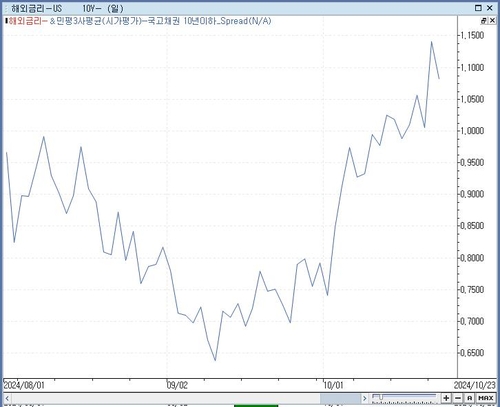This screenshot has height=407, width=500.
Task: Click the 해외금리-US title text
Action: click(x=37, y=8)
